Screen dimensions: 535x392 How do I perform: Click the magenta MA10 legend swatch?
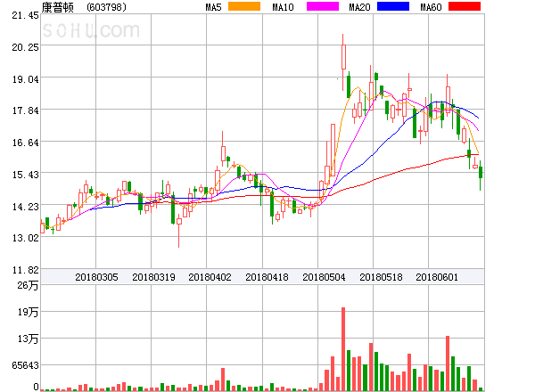[x=323, y=6]
